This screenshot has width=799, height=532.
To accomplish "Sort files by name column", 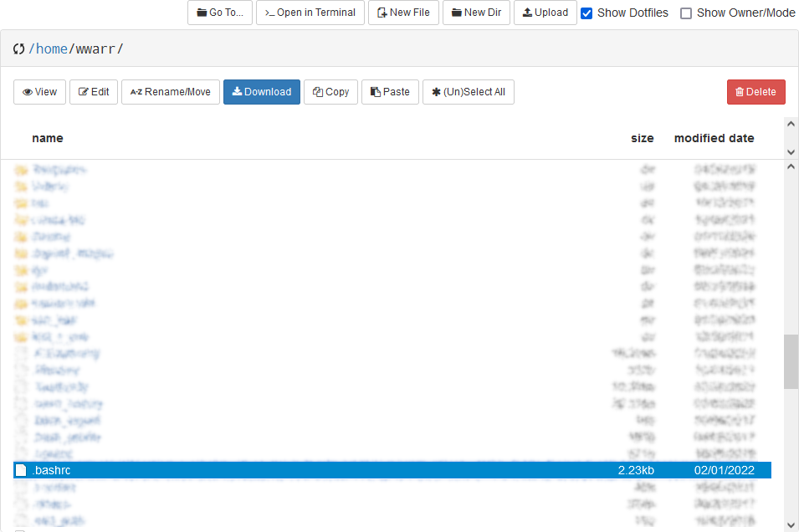I will tap(48, 138).
